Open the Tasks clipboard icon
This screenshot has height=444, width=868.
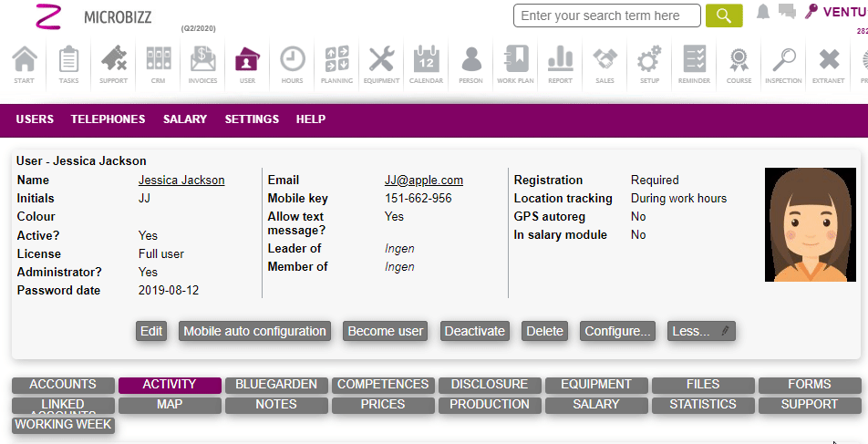pyautogui.click(x=68, y=65)
